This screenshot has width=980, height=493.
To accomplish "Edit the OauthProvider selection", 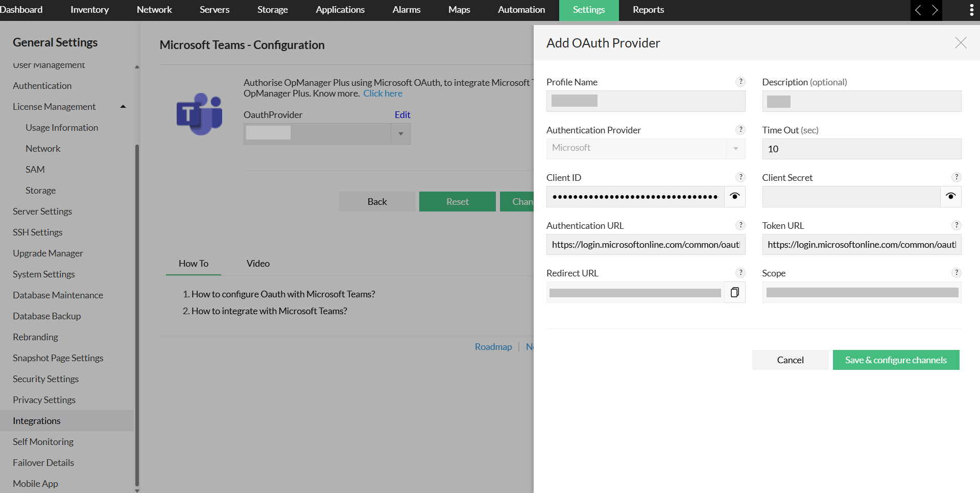I will tap(402, 115).
